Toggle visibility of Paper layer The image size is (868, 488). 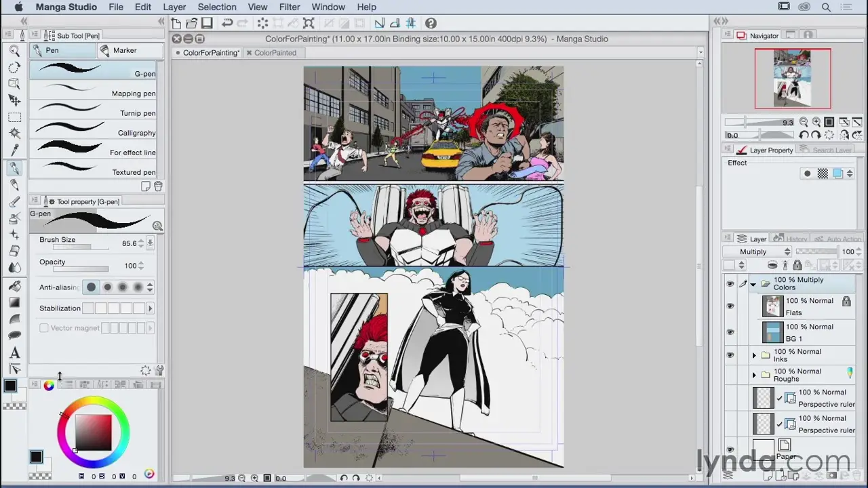point(730,449)
